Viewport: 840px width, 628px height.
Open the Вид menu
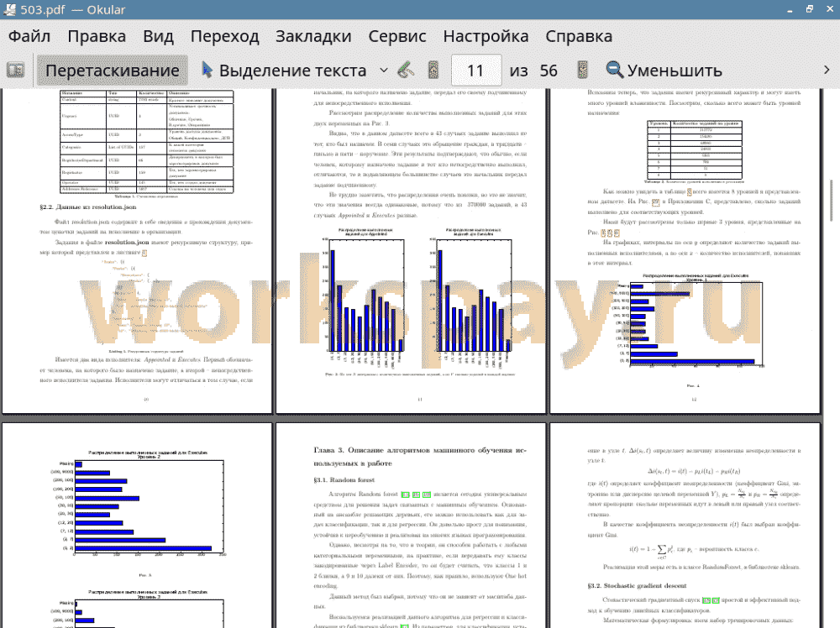point(158,36)
